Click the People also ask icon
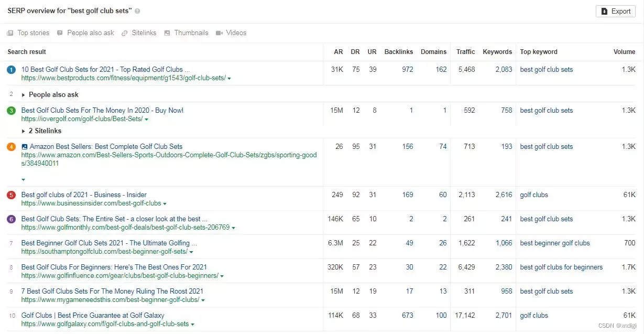 tap(60, 33)
